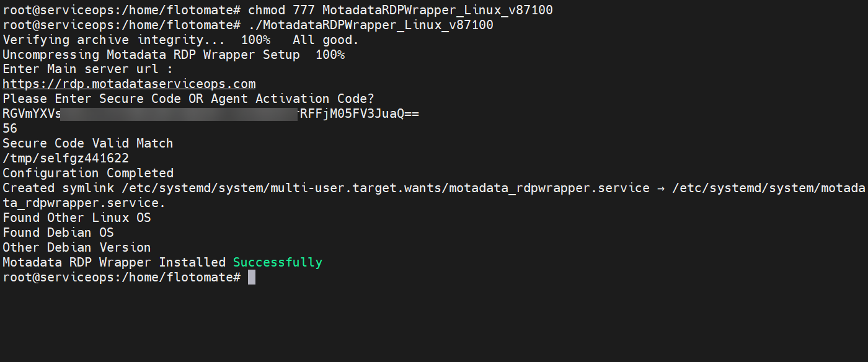868x362 pixels.
Task: Click the "Found Debian OS" line
Action: coord(58,232)
